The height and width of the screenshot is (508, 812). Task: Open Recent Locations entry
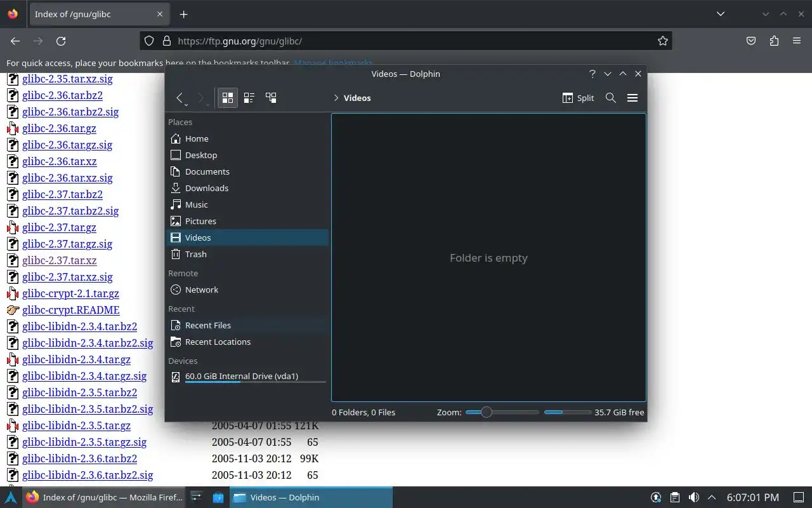click(x=247, y=342)
